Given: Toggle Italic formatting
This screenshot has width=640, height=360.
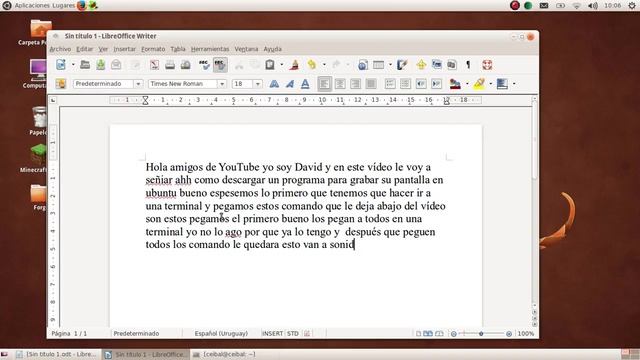Looking at the screenshot, I should point(290,84).
